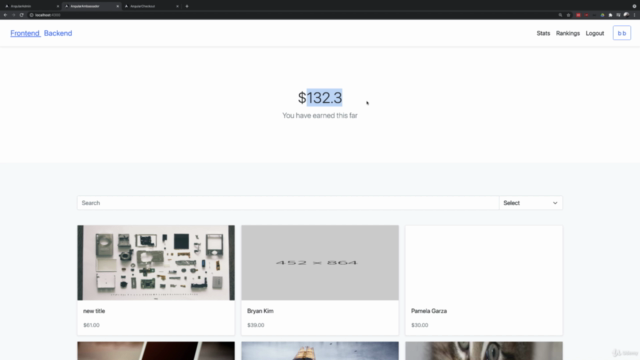This screenshot has width=640, height=360.
Task: Click the zoom magnifier icon in address bar
Action: coord(560,15)
